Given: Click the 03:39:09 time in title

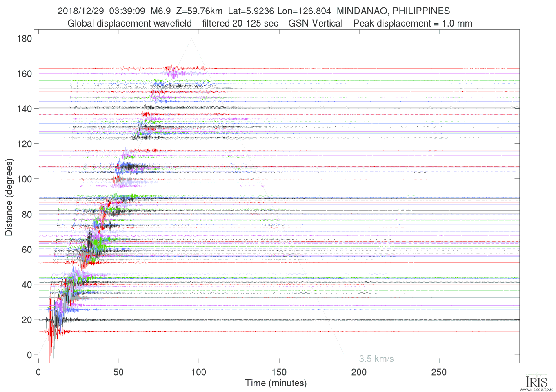Looking at the screenshot, I should 127,11.
